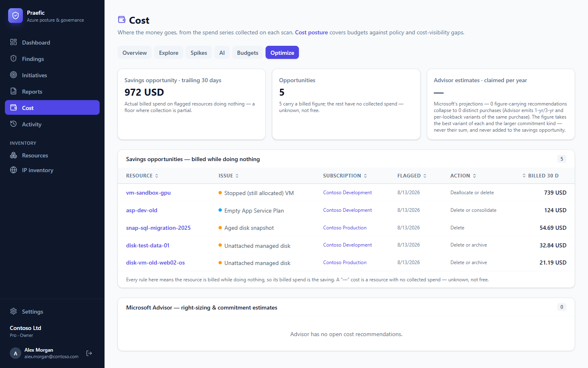Click the Praefic shield logo
This screenshot has width=588, height=368.
[16, 16]
